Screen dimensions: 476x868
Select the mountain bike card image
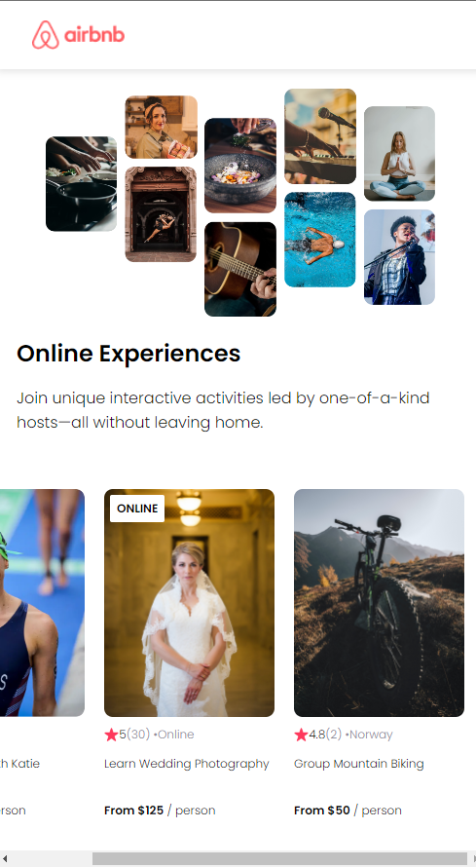pyautogui.click(x=379, y=603)
